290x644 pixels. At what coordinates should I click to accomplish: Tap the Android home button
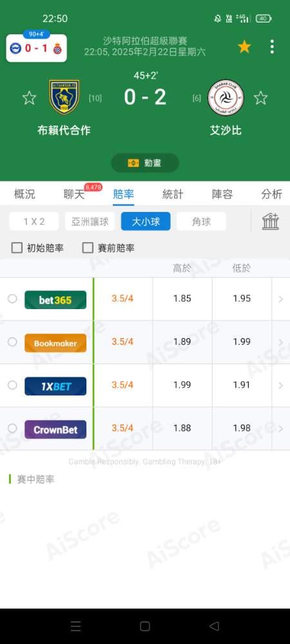pyautogui.click(x=145, y=626)
